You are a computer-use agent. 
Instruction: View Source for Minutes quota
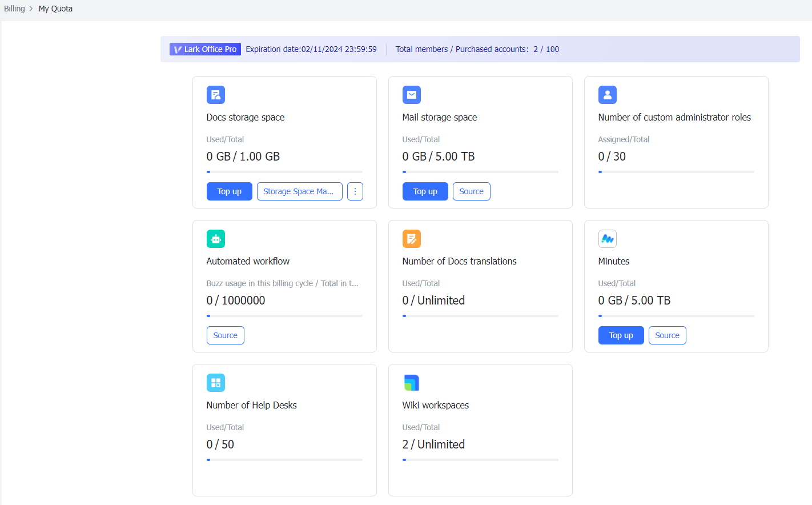[x=668, y=335]
